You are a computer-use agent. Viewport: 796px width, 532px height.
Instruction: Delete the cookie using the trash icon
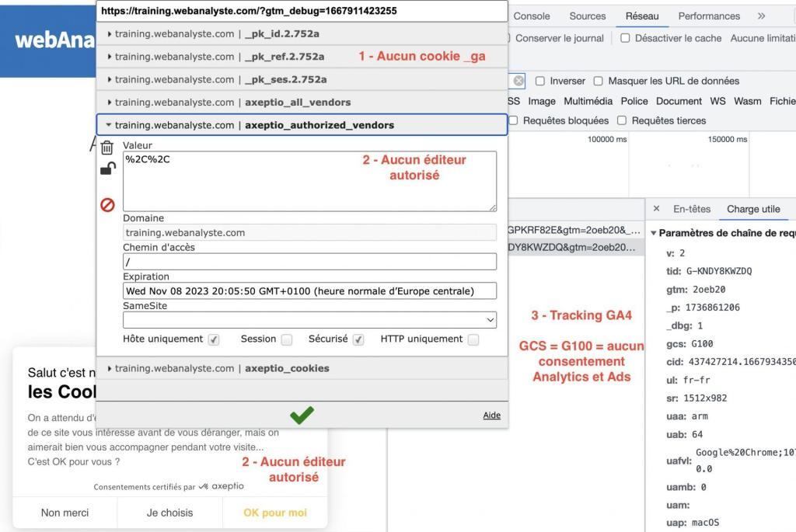[x=107, y=146]
